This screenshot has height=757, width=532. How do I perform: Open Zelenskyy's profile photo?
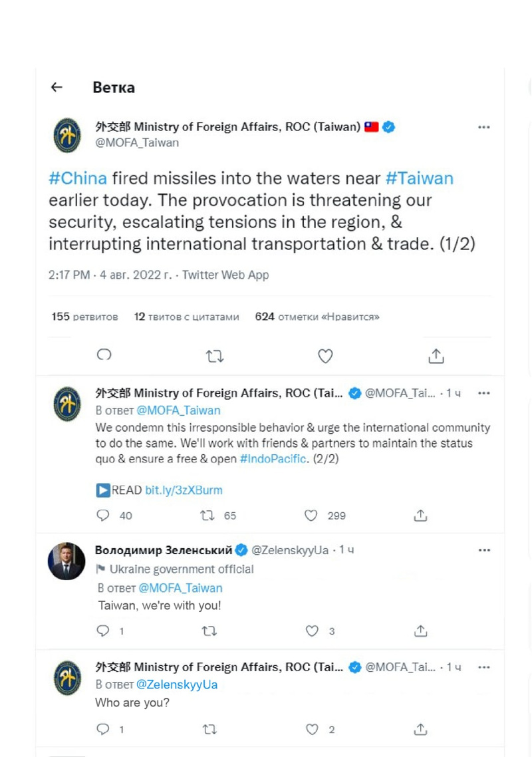[x=66, y=561]
